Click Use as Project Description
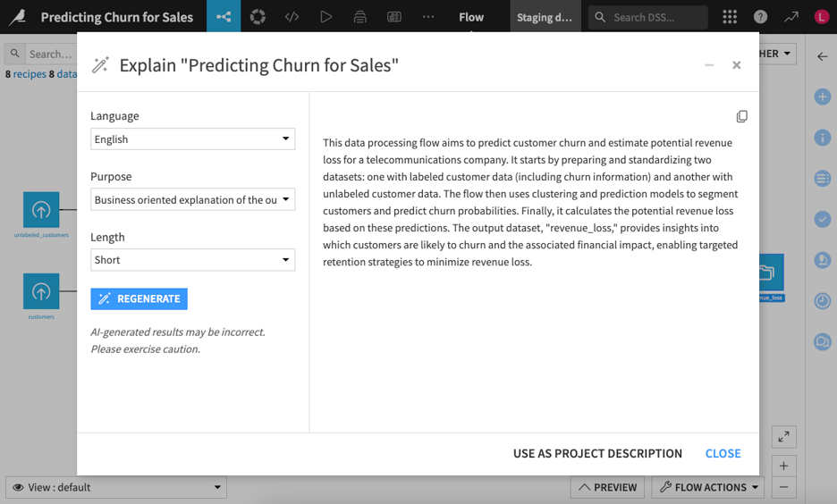 coord(597,453)
